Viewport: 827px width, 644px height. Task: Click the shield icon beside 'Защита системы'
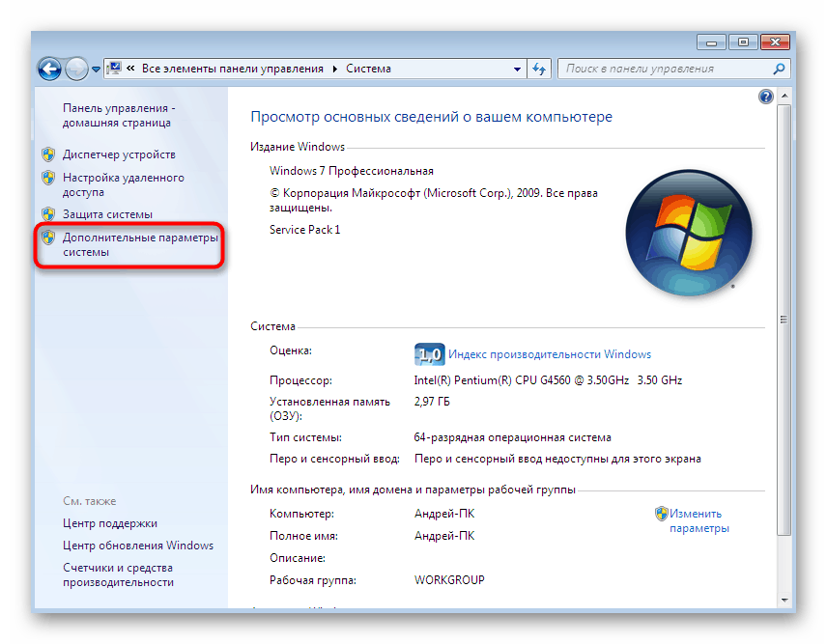click(48, 214)
